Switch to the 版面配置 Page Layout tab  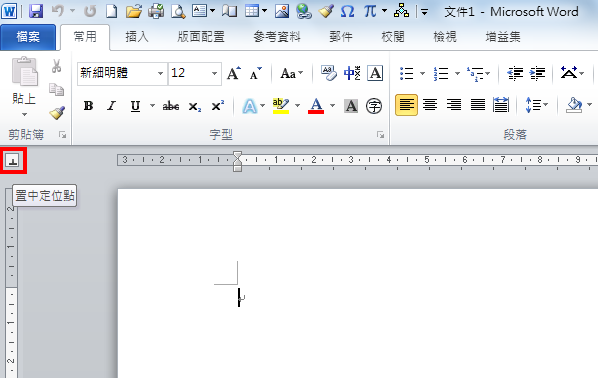click(201, 37)
